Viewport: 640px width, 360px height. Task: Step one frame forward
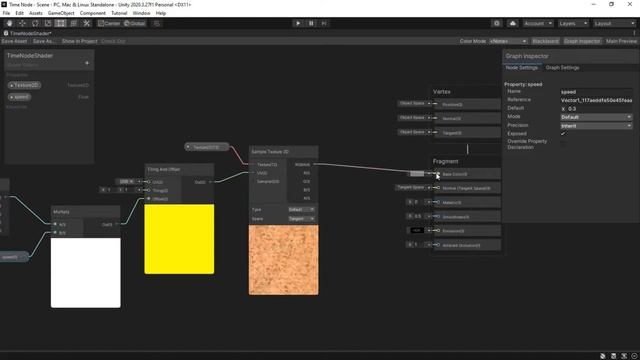point(324,23)
